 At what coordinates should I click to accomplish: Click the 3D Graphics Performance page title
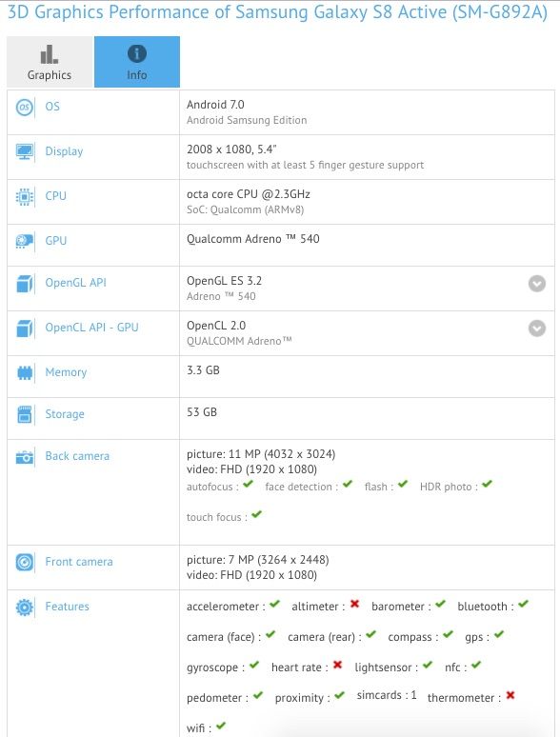[x=277, y=12]
